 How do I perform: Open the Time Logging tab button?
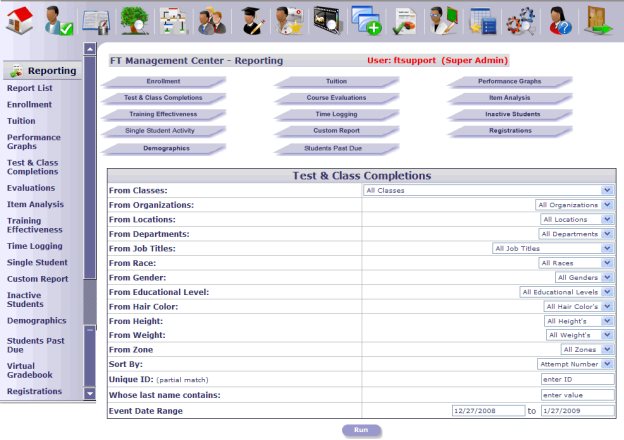coord(337,115)
